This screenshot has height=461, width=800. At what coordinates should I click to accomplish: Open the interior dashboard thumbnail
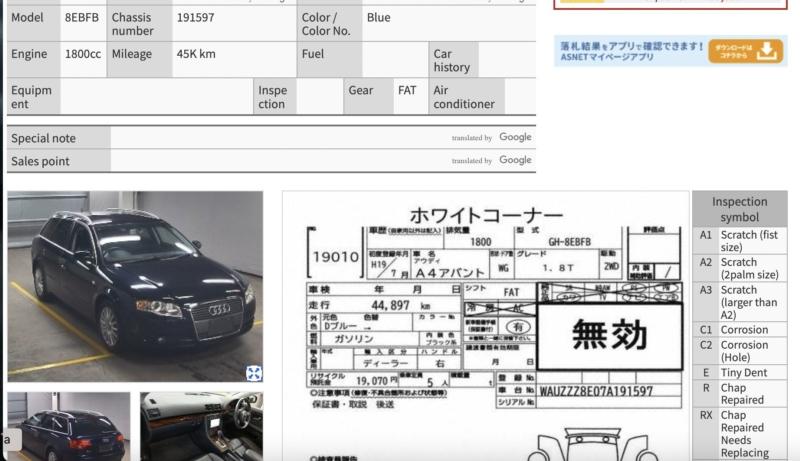(201, 426)
